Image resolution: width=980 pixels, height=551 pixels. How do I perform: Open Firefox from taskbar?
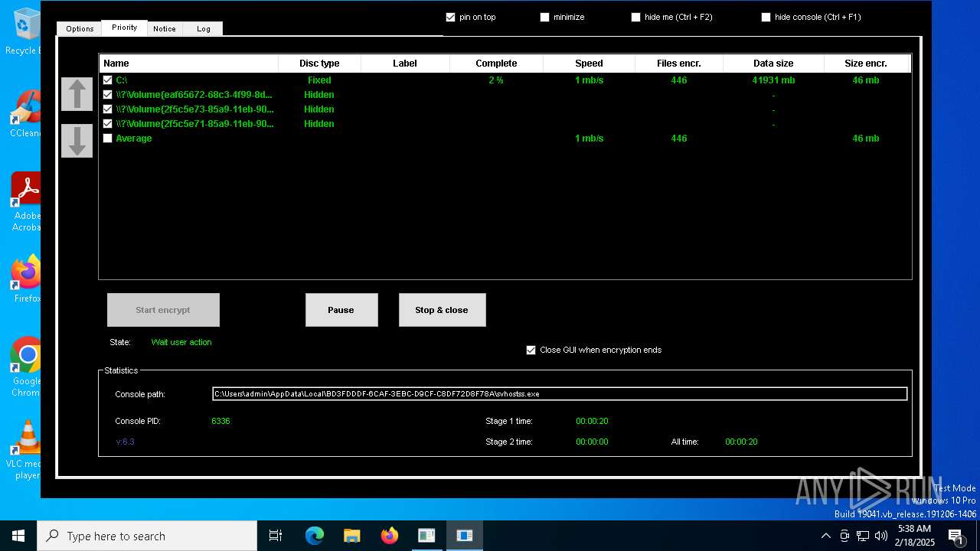coord(390,536)
